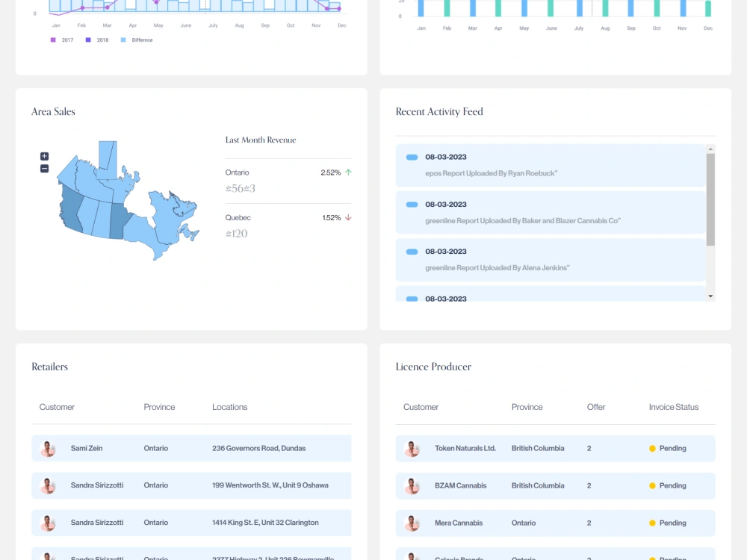Open the greenline report by Baker and Blazer

click(551, 212)
